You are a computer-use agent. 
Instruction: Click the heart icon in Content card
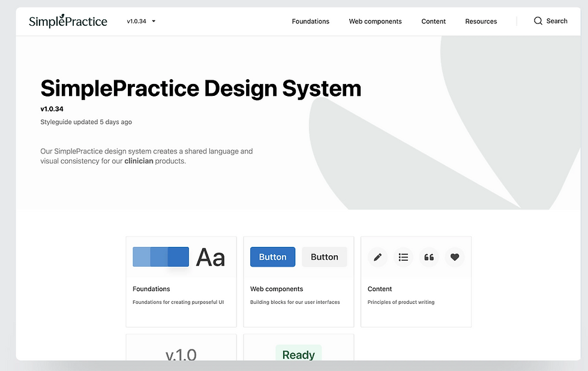pyautogui.click(x=455, y=257)
